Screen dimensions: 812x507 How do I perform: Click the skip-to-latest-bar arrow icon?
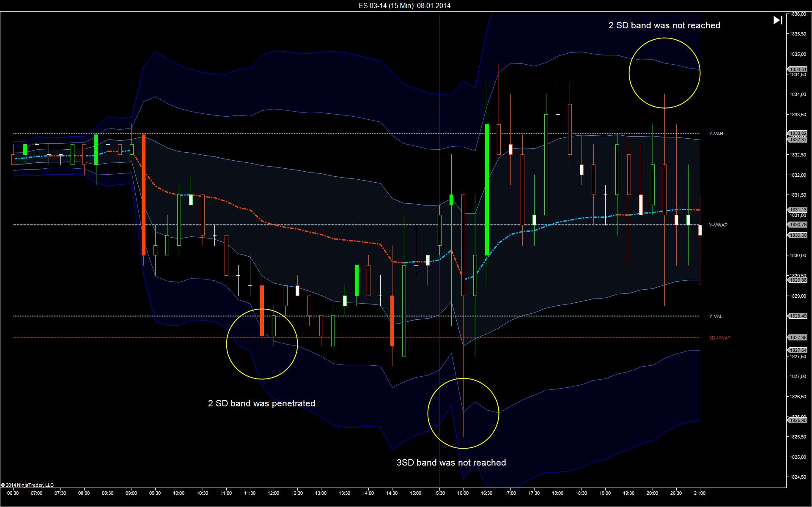pyautogui.click(x=778, y=20)
